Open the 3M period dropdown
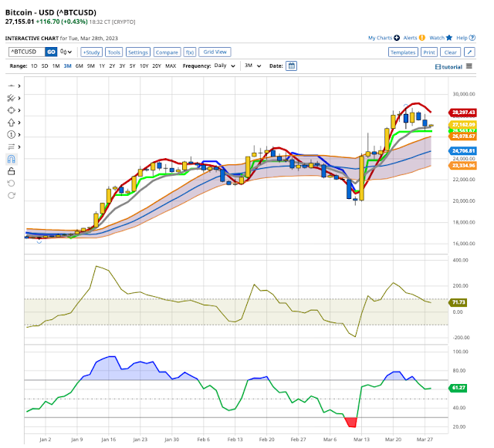This screenshot has width=494, height=448. (x=253, y=66)
